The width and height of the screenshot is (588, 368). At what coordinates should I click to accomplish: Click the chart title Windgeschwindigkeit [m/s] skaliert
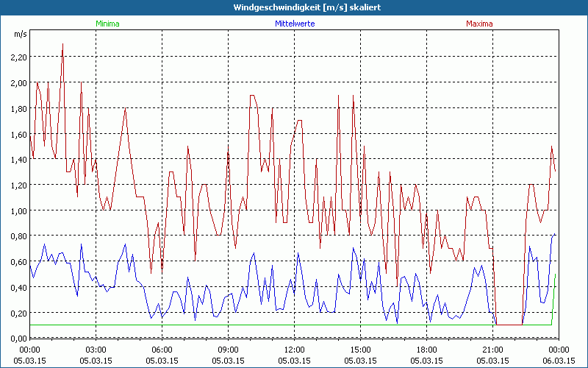[294, 7]
